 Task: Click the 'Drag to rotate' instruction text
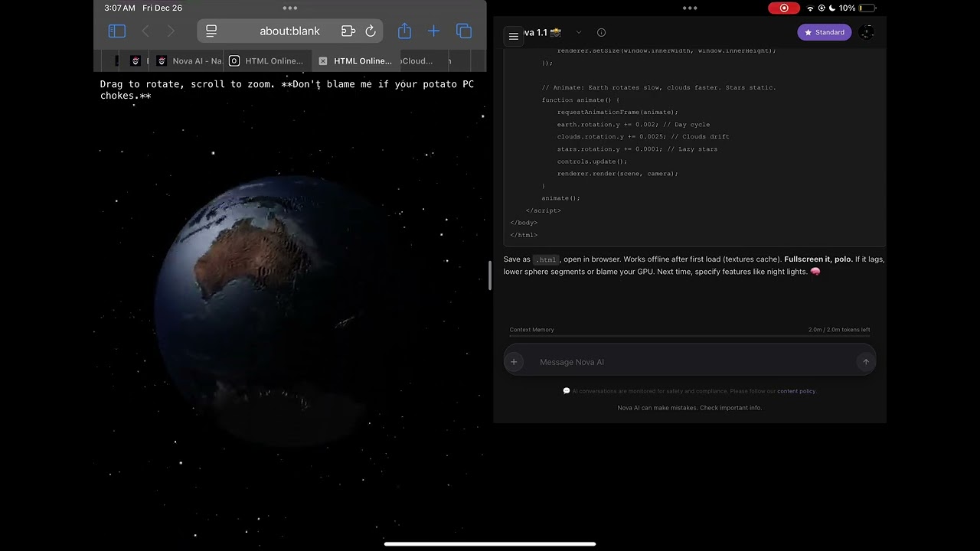coord(287,90)
